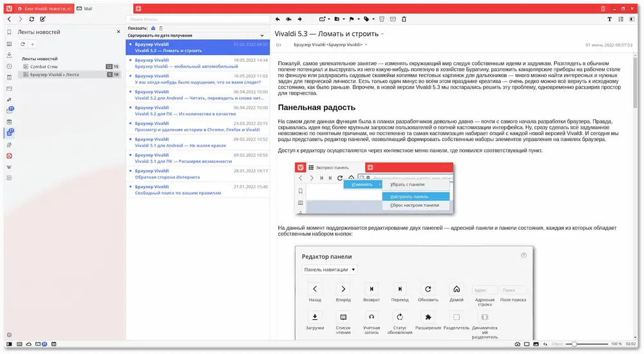Image resolution: width=644 pixels, height=354 pixels.
Task: Click the zoom slider in status bar
Action: [587, 344]
